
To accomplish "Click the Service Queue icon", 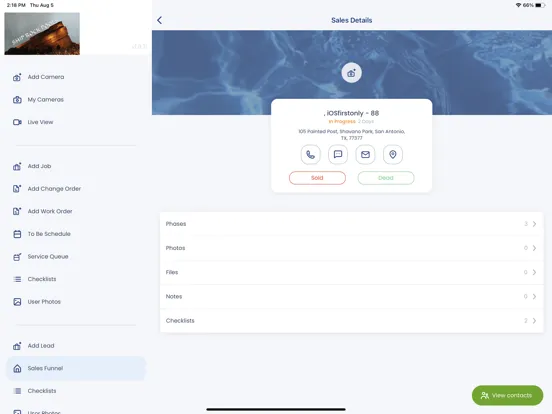I will coord(17,257).
